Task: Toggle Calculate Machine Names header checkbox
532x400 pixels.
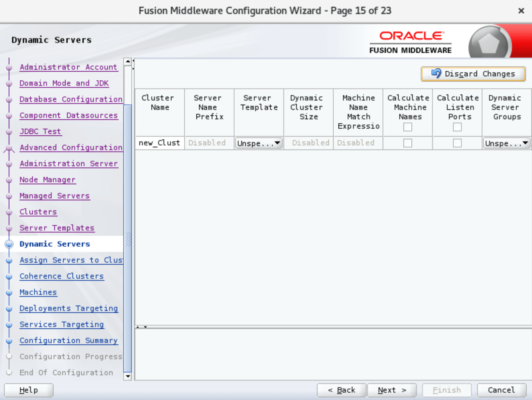Action: [x=408, y=127]
